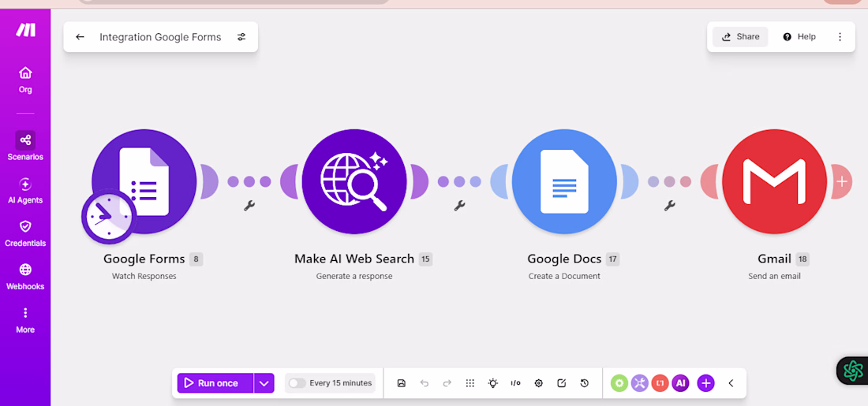The image size is (868, 406).
Task: Open scenario settings gear icon
Action: pos(539,383)
